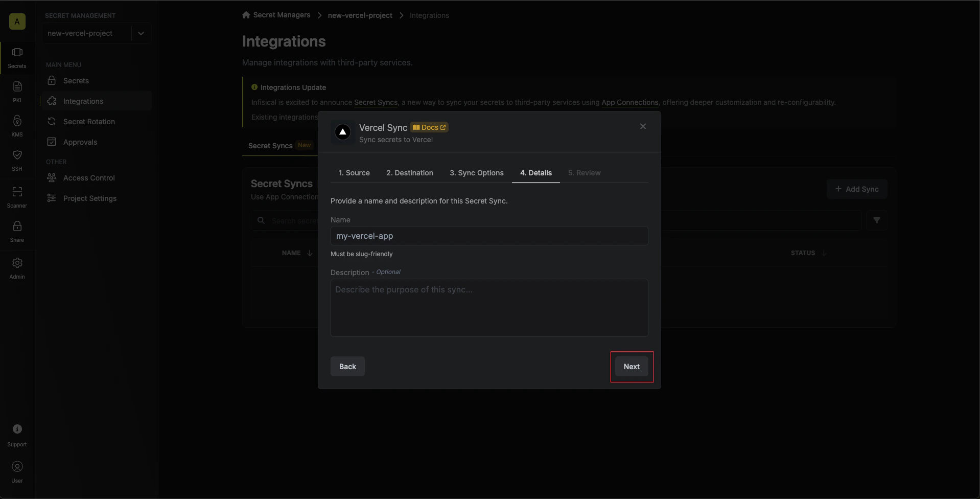This screenshot has width=980, height=499.
Task: Click new-vercel-project breadcrumb link
Action: [x=360, y=15]
